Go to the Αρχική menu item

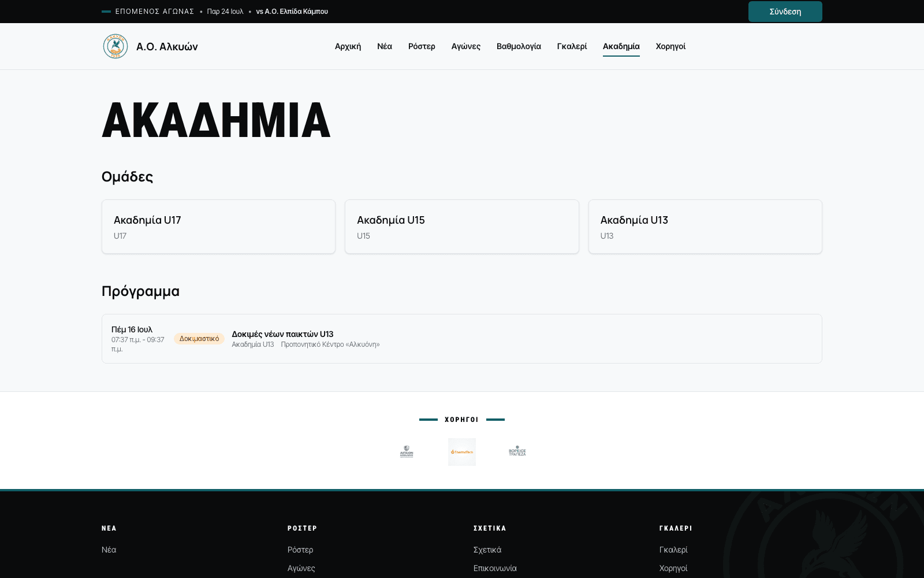(x=348, y=46)
